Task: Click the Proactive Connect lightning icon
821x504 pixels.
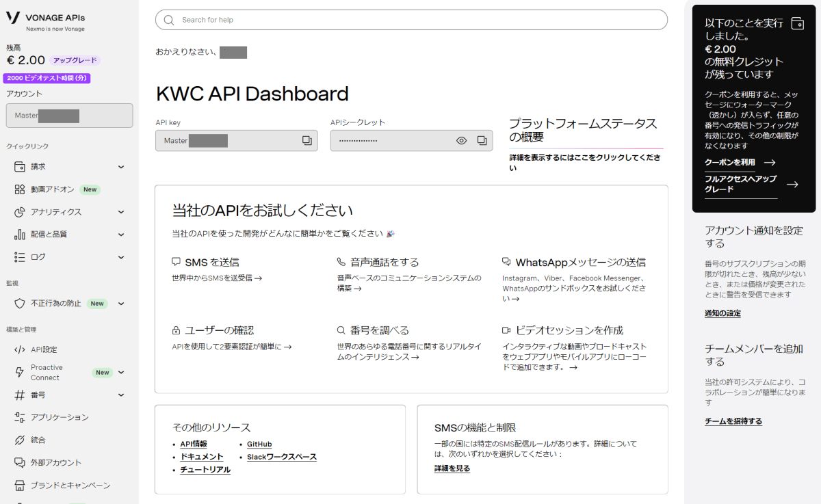Action: [19, 372]
